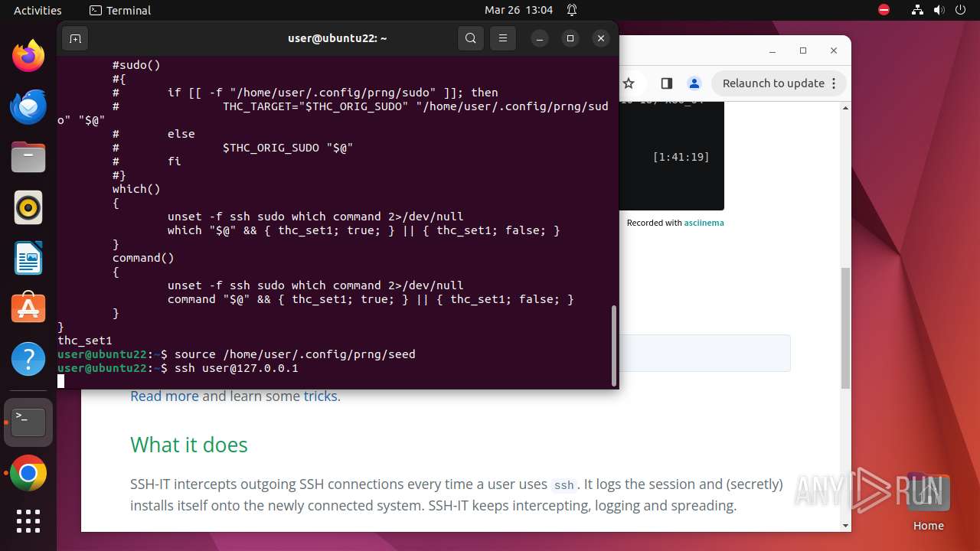The image size is (980, 551).
Task: Click the asciinema recording player thumbnail
Action: [x=671, y=156]
